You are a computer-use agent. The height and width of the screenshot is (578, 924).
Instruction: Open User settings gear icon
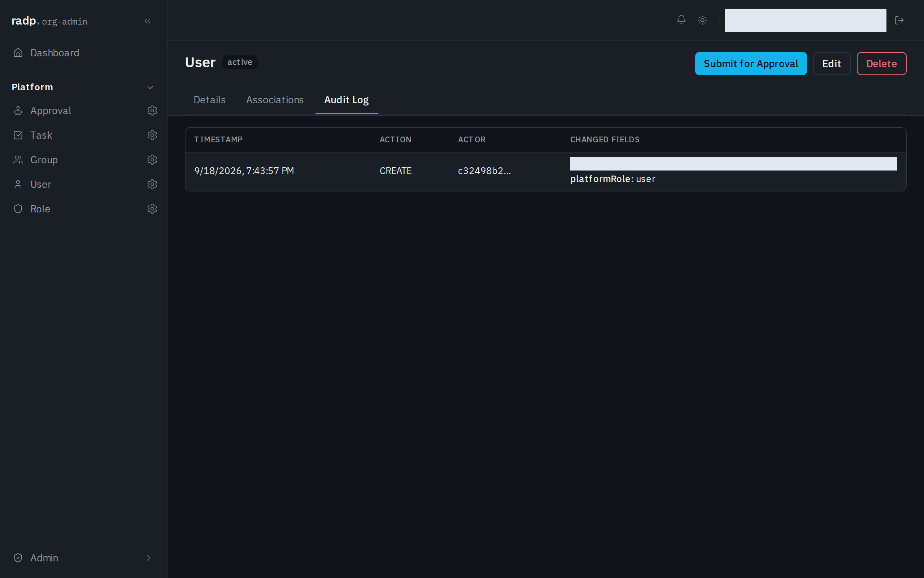click(x=152, y=184)
